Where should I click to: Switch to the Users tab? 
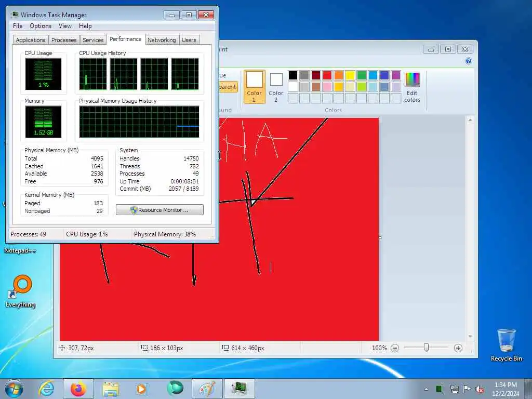coord(189,39)
